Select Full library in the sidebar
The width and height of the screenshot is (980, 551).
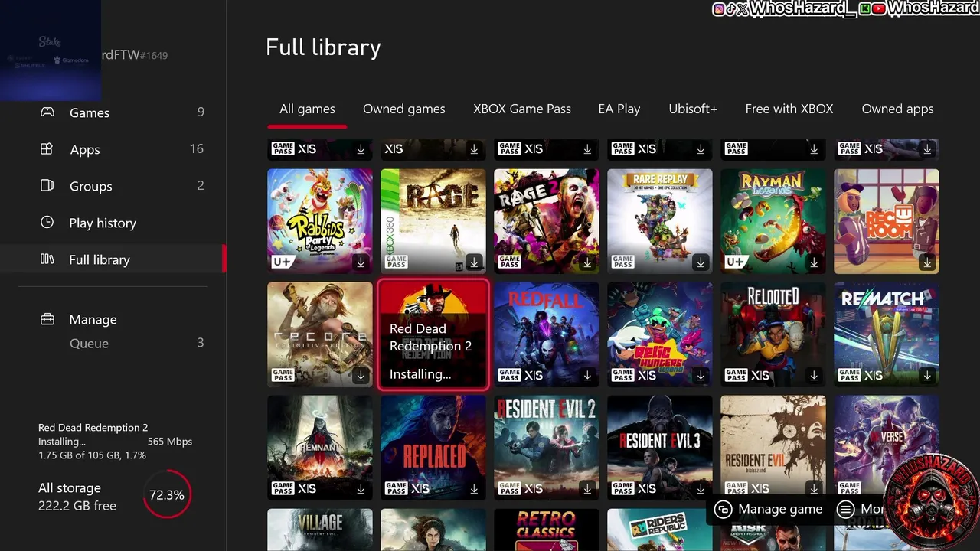click(x=113, y=259)
